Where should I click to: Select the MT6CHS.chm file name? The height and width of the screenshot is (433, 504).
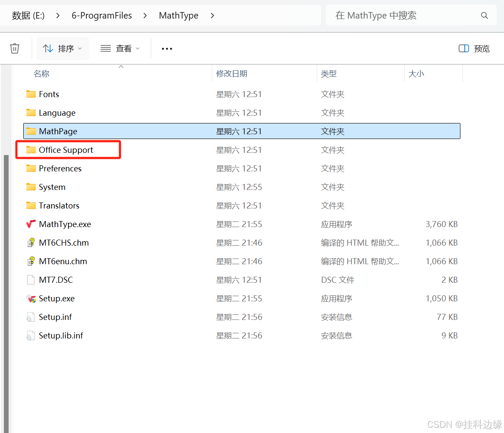pyautogui.click(x=63, y=243)
